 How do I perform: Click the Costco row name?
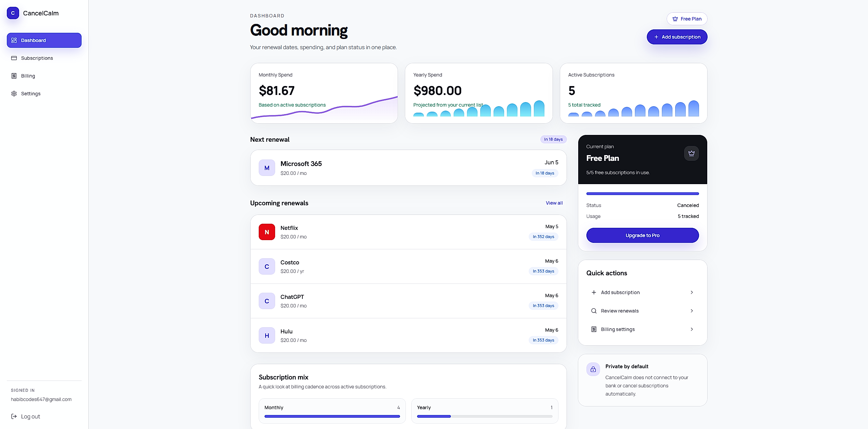[x=290, y=262]
